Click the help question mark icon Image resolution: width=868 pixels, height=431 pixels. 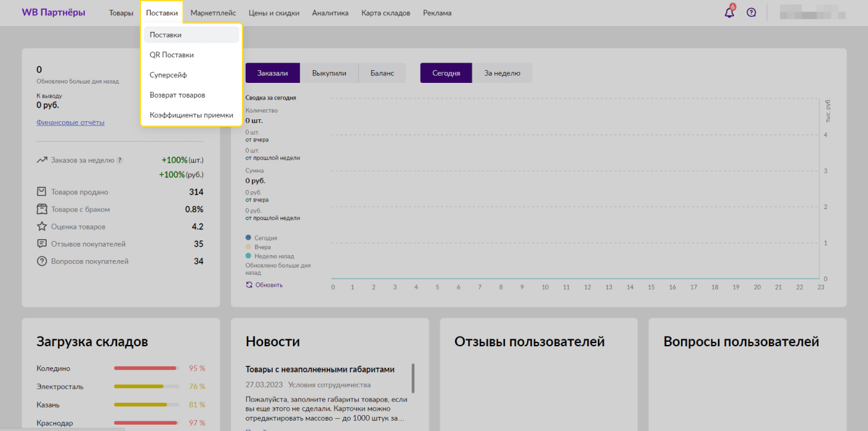(751, 11)
